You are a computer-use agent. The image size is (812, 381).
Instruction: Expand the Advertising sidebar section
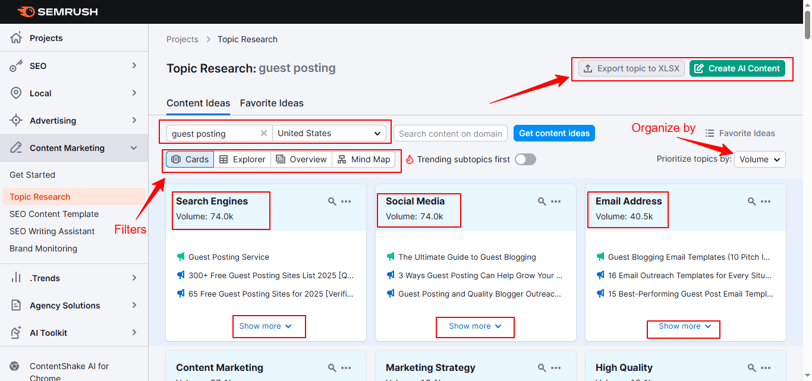click(134, 121)
